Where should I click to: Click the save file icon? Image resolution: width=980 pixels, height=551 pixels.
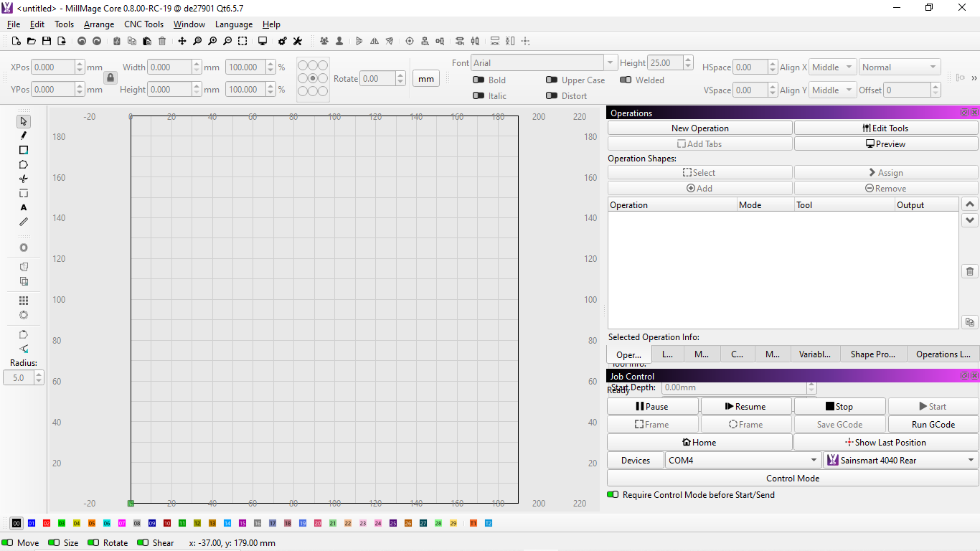tap(47, 42)
